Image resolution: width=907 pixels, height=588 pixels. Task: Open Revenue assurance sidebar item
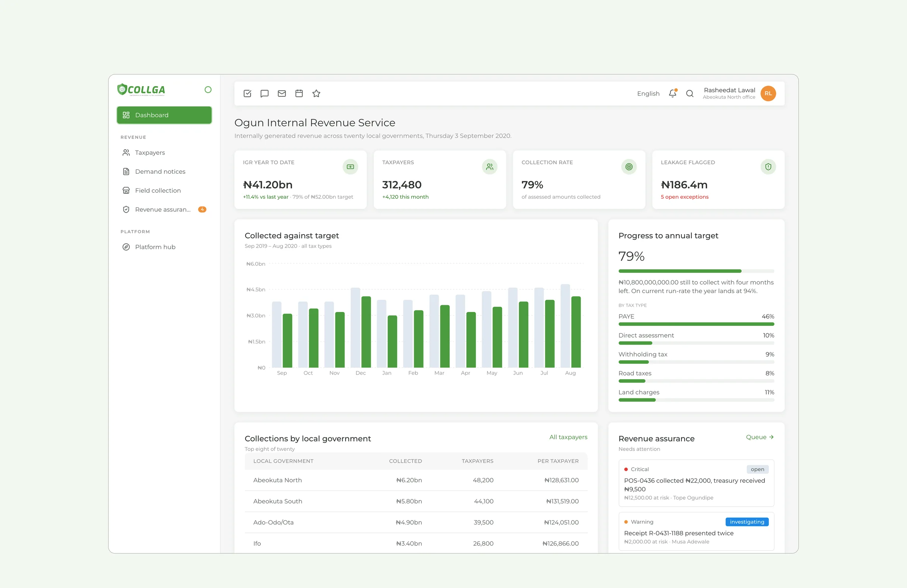coord(164,210)
